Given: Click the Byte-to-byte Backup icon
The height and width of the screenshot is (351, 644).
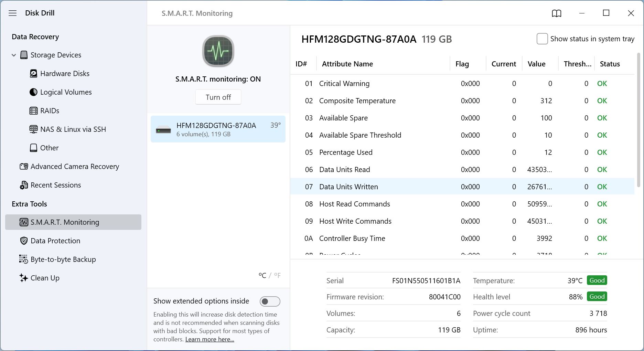Looking at the screenshot, I should point(23,259).
